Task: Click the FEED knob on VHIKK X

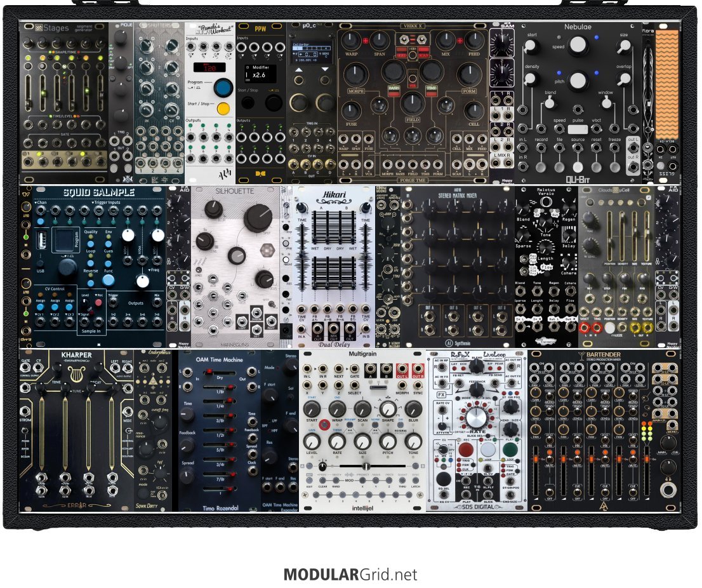Action: (x=474, y=41)
